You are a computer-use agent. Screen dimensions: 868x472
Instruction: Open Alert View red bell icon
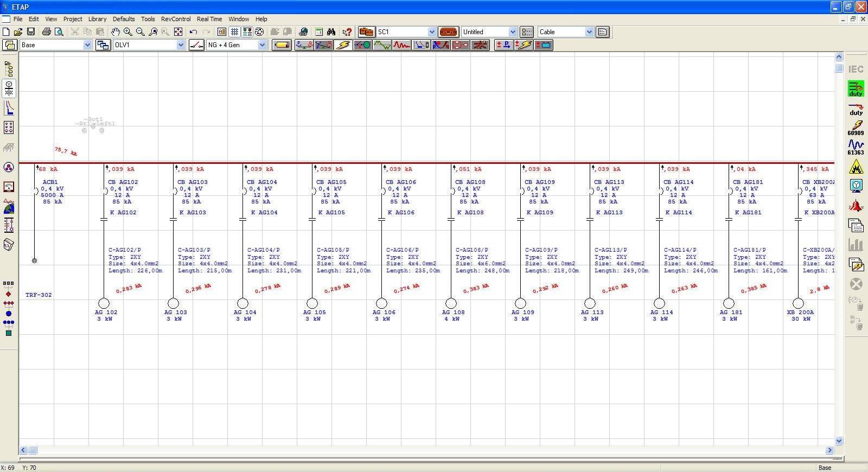(856, 206)
